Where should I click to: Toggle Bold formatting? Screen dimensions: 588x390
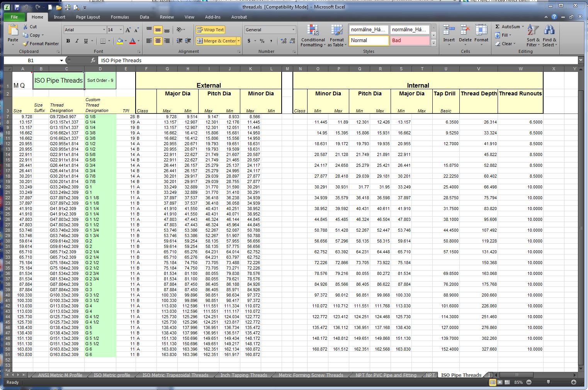[68, 41]
